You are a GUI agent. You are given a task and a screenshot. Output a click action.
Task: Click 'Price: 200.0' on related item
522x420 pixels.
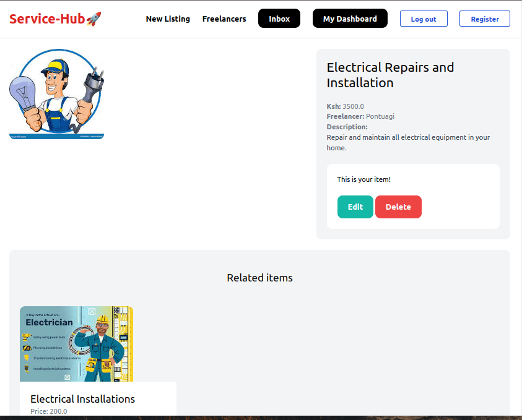[x=48, y=411]
